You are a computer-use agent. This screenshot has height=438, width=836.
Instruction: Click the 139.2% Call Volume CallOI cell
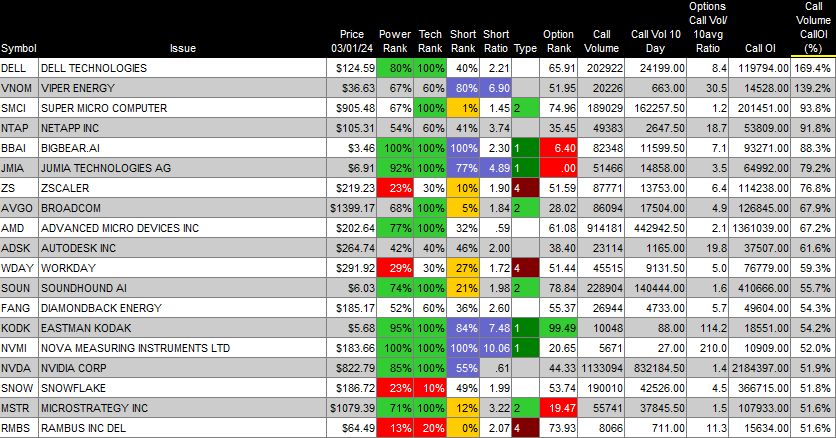813,88
